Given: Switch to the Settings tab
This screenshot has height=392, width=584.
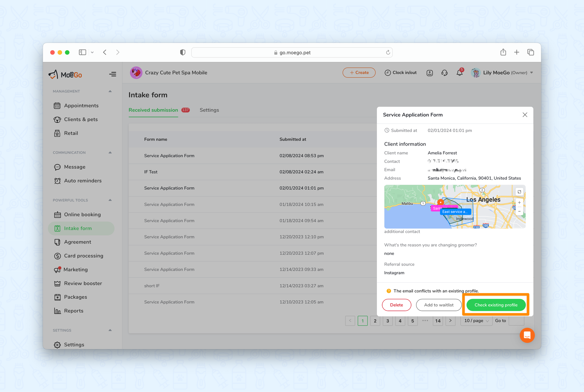Looking at the screenshot, I should [209, 110].
